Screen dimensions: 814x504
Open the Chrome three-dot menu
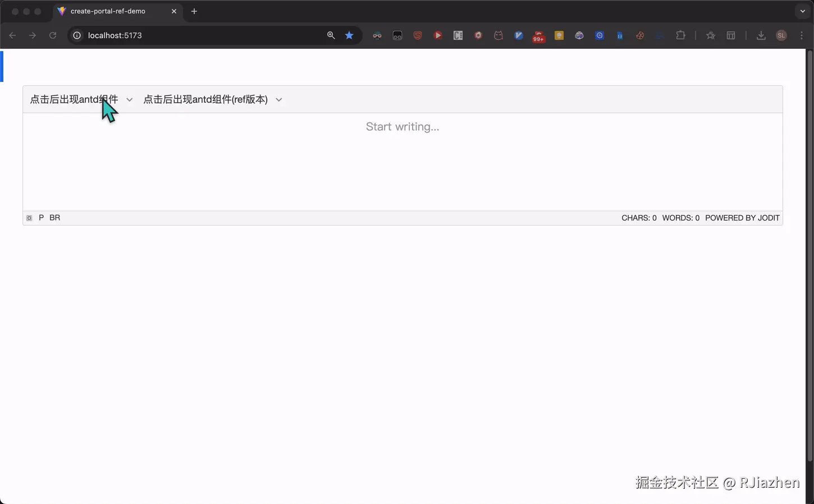point(802,35)
